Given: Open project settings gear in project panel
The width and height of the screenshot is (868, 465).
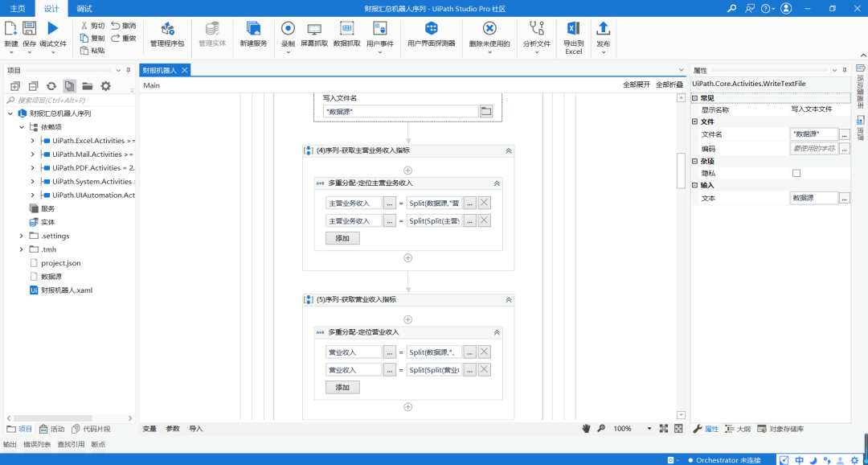Looking at the screenshot, I should point(105,86).
